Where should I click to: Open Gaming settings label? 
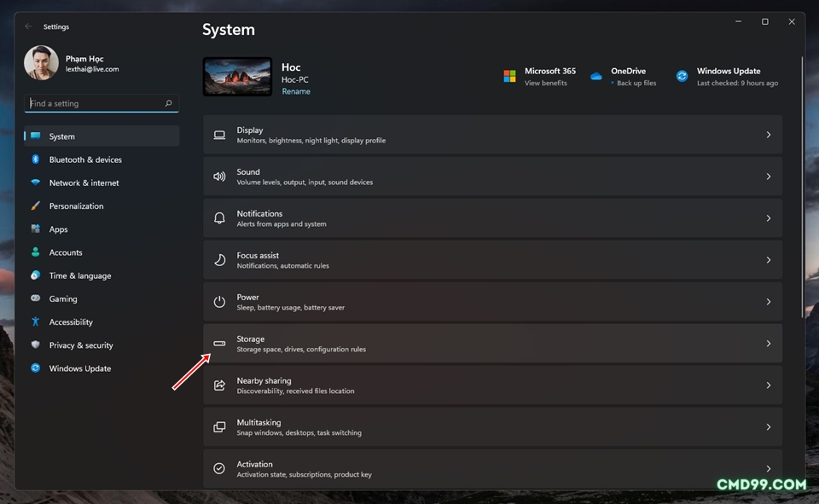click(63, 298)
